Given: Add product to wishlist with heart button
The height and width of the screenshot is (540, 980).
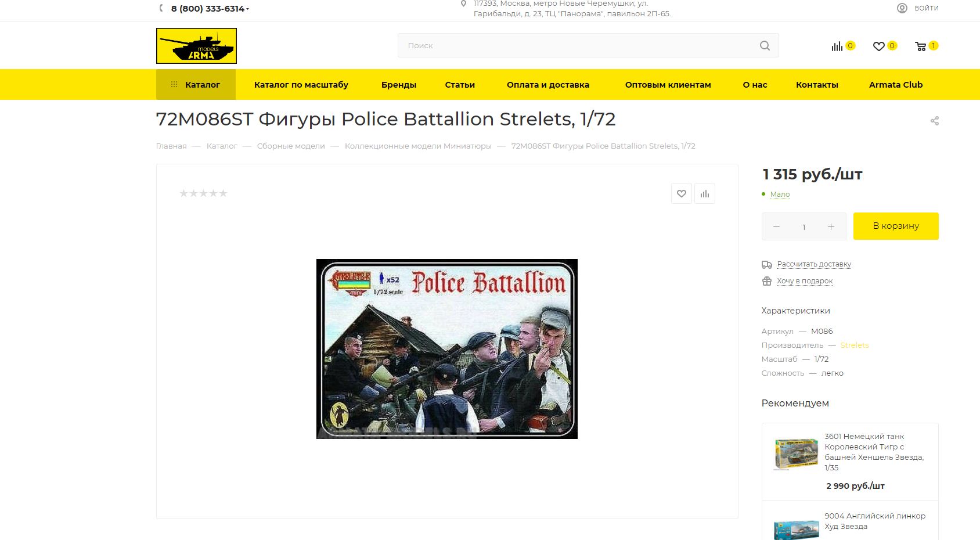Looking at the screenshot, I should point(682,193).
